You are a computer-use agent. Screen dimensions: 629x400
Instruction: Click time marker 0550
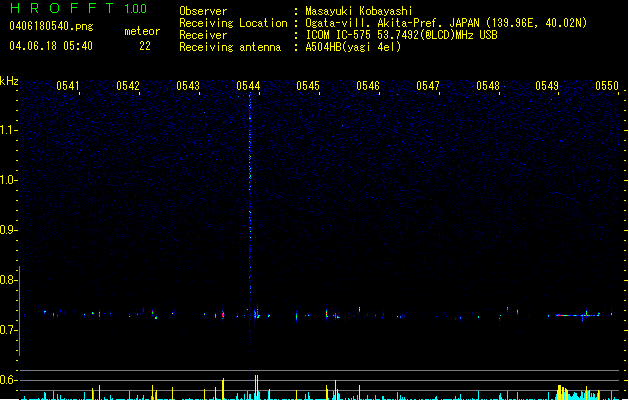607,86
